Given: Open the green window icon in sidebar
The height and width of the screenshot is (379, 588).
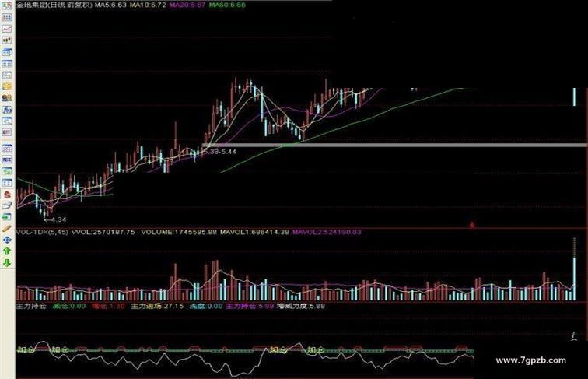Looking at the screenshot, I should pyautogui.click(x=7, y=171).
